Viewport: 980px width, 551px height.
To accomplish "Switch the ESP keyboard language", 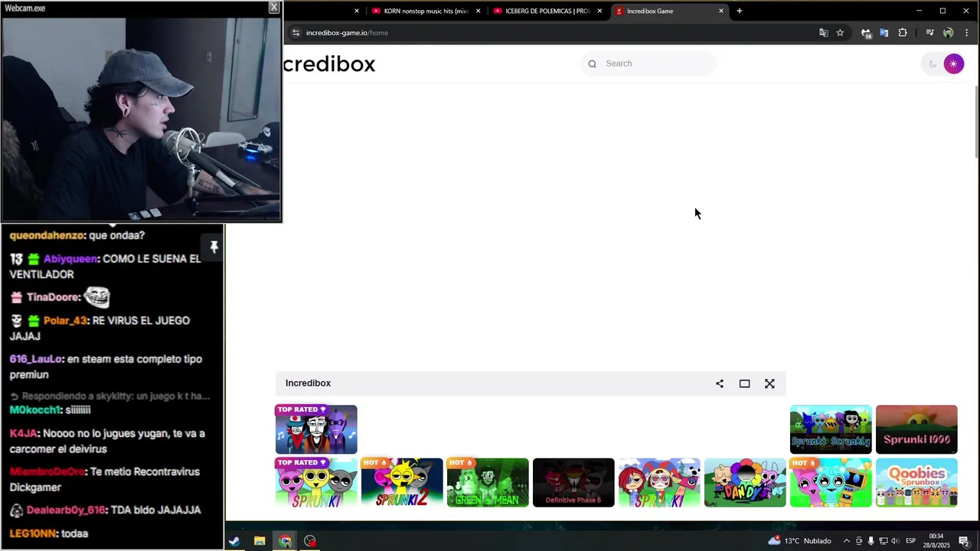I will [x=911, y=541].
